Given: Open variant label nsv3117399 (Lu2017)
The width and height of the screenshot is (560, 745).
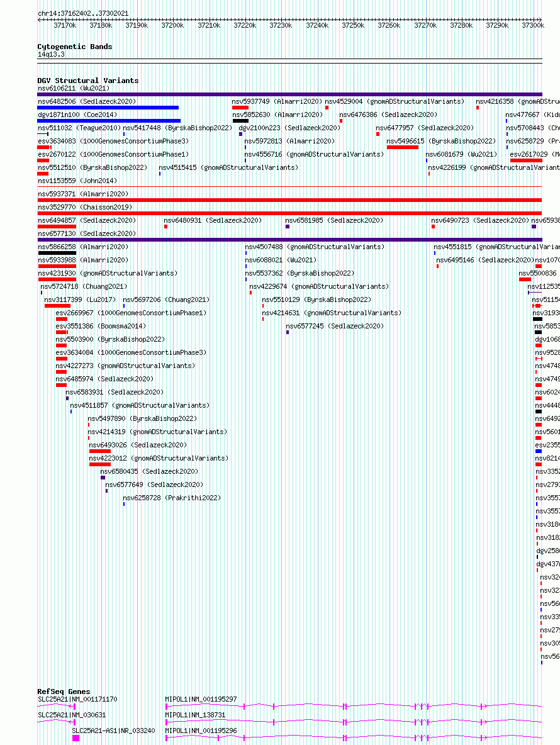Looking at the screenshot, I should [x=80, y=300].
